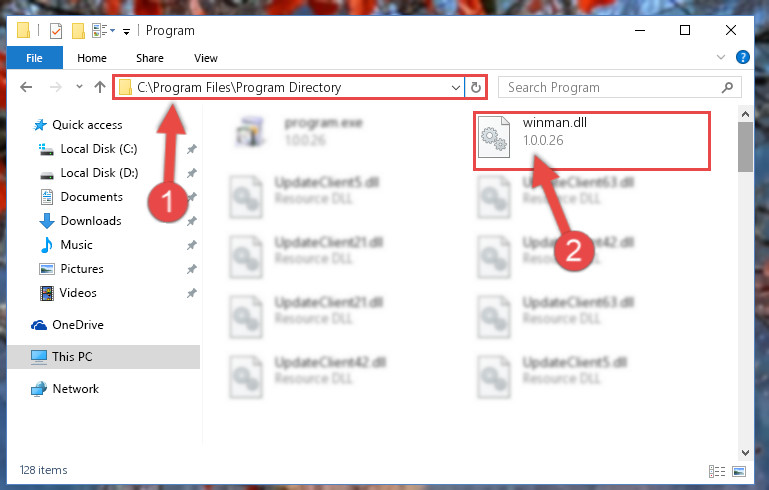Screen dimensions: 769x490
Task: Unpin Videos using its pin icon
Action: pyautogui.click(x=192, y=293)
